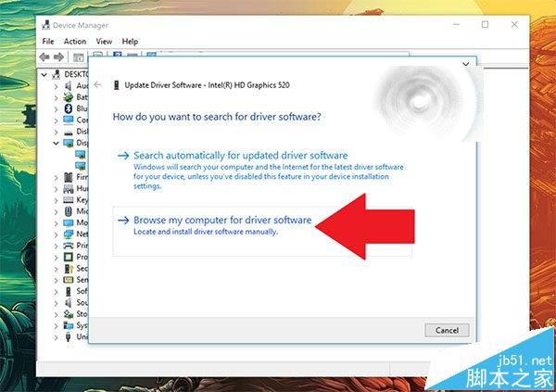
Task: Maximize the Device Manager window
Action: 485,24
